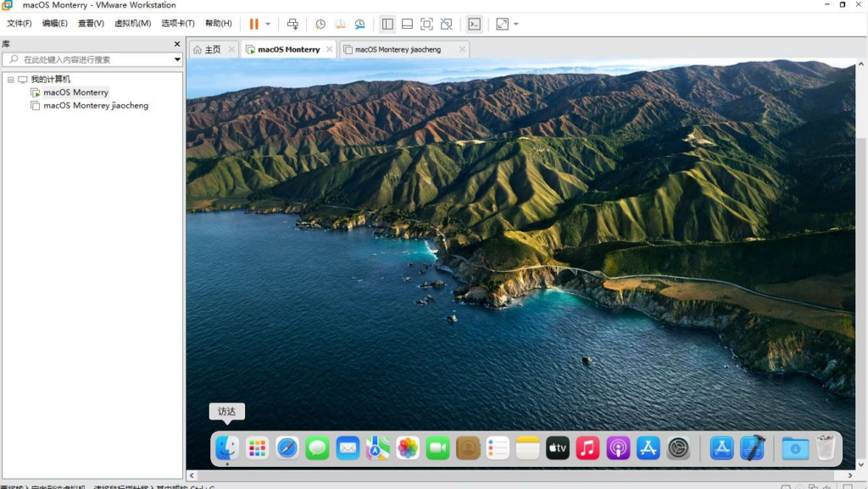Open Safari in the macOS dock
The image size is (868, 489).
point(287,447)
